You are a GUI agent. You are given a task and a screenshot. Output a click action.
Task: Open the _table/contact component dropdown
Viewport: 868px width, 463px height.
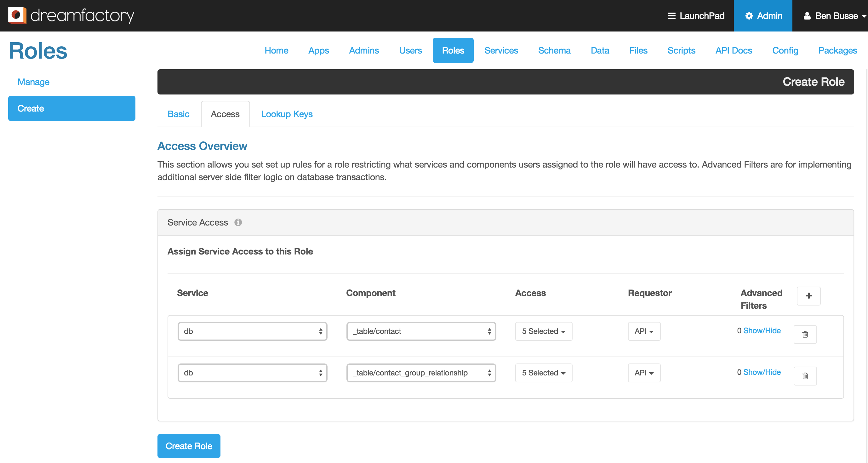point(421,331)
